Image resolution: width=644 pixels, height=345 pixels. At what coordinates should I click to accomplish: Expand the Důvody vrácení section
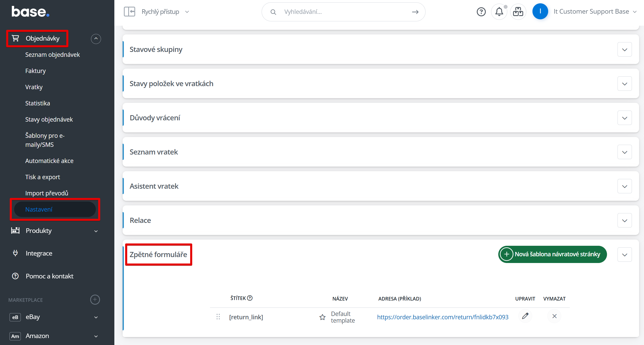(624, 118)
